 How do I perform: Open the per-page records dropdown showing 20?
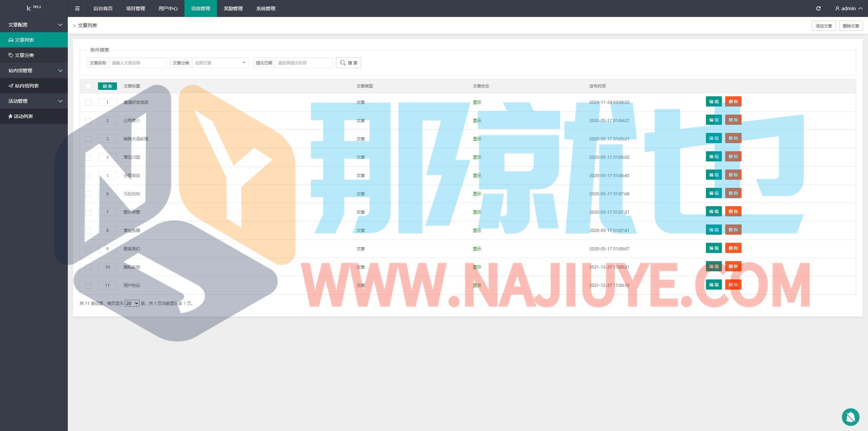(132, 303)
